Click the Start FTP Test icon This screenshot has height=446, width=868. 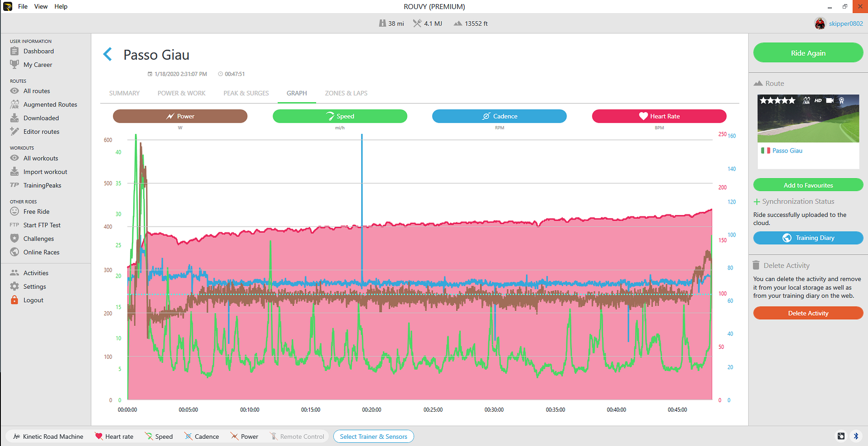pos(14,225)
